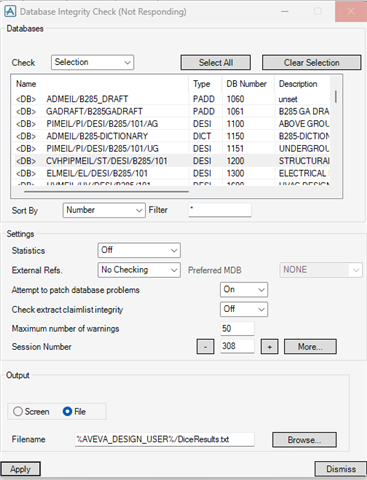Click the database list horizontal scrollbar
Viewport: 367px width, 480px height.
coord(107,192)
